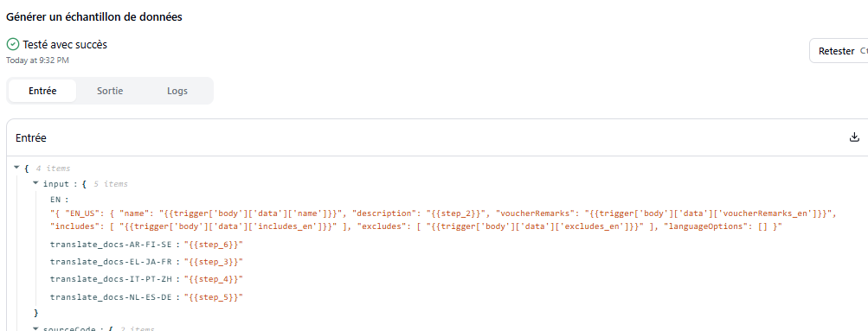Retest the step with Retester button
This screenshot has width=868, height=331.
click(839, 51)
